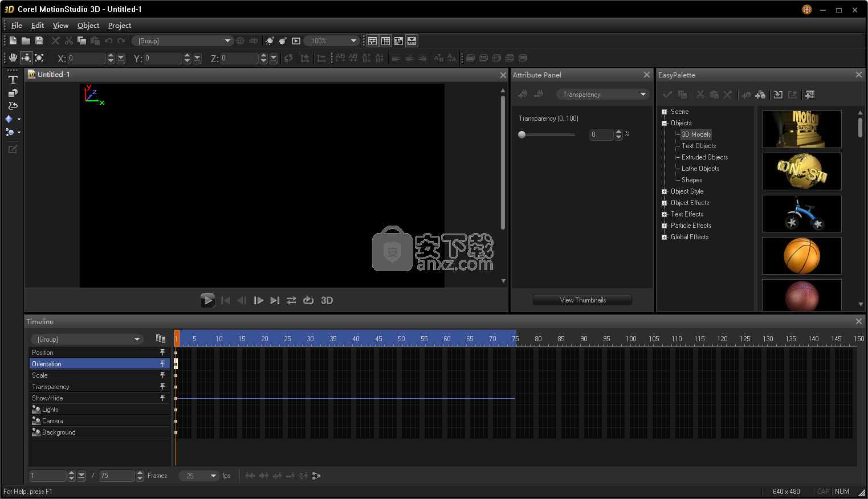The height and width of the screenshot is (499, 868).
Task: Select Lathe Objects tree item
Action: click(700, 169)
